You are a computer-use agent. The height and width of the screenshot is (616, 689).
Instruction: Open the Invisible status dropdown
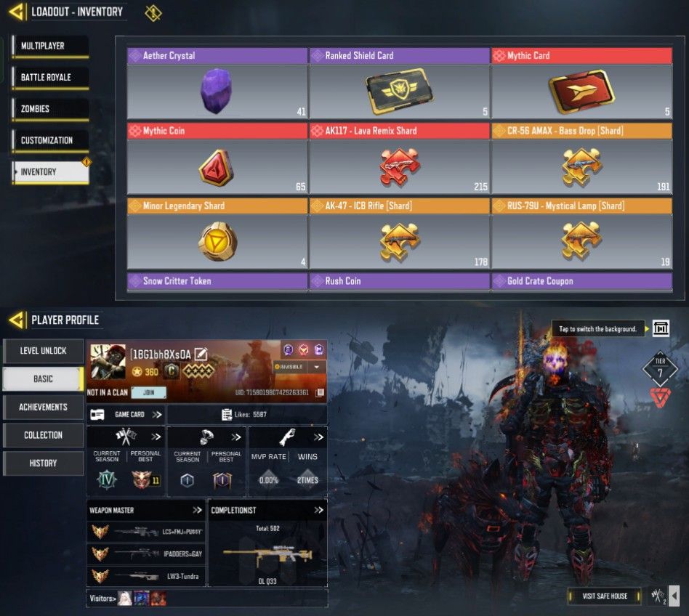pos(316,367)
